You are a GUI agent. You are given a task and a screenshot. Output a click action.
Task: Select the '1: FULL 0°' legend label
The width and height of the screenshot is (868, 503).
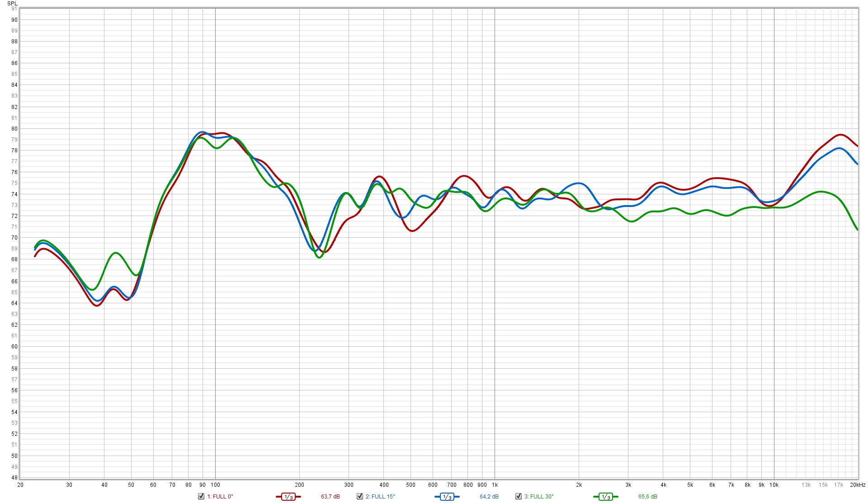[x=220, y=496]
